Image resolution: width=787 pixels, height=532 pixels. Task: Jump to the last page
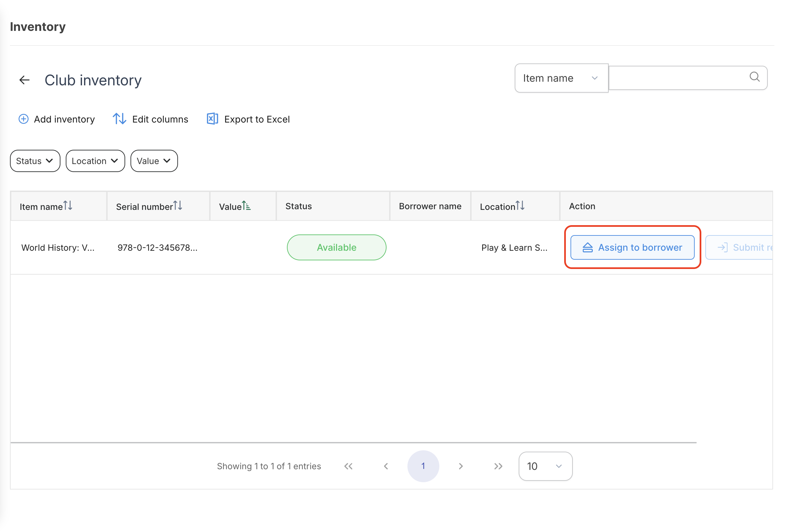[x=498, y=466]
